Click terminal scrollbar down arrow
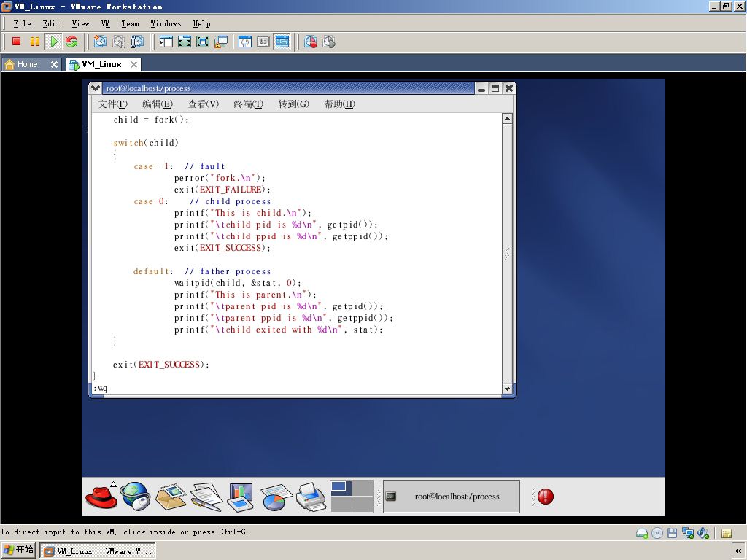747x560 pixels. tap(508, 389)
